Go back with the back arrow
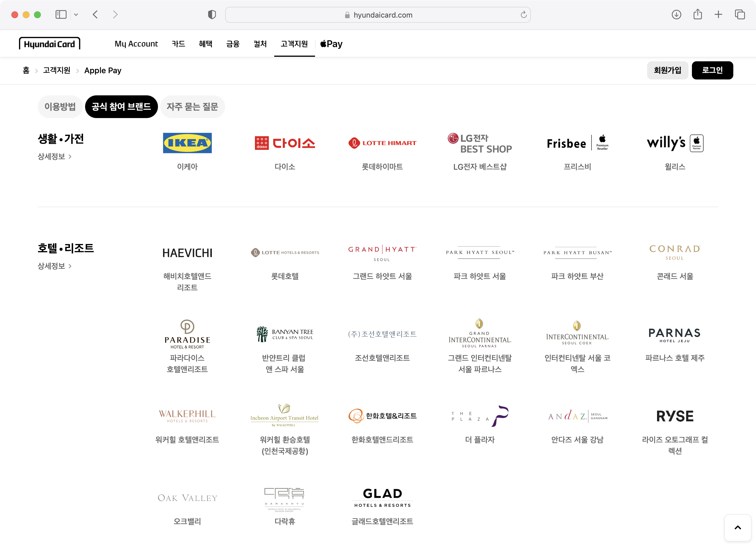756x546 pixels. 95,15
